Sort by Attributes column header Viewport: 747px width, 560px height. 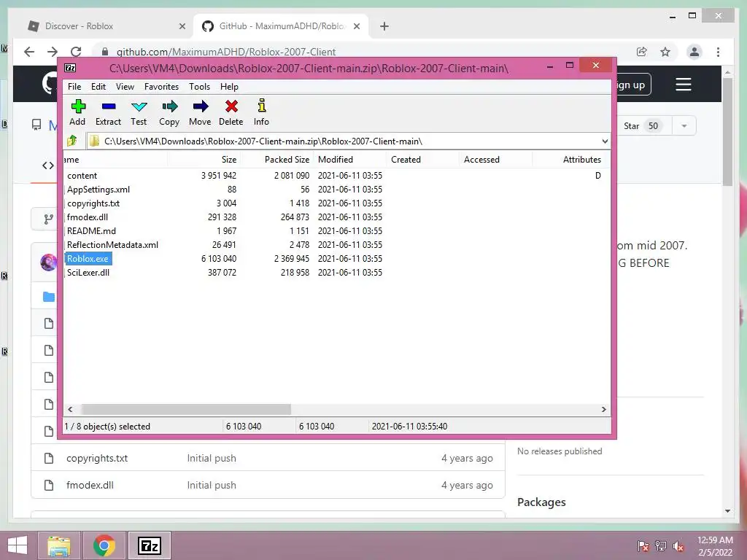(x=569, y=160)
